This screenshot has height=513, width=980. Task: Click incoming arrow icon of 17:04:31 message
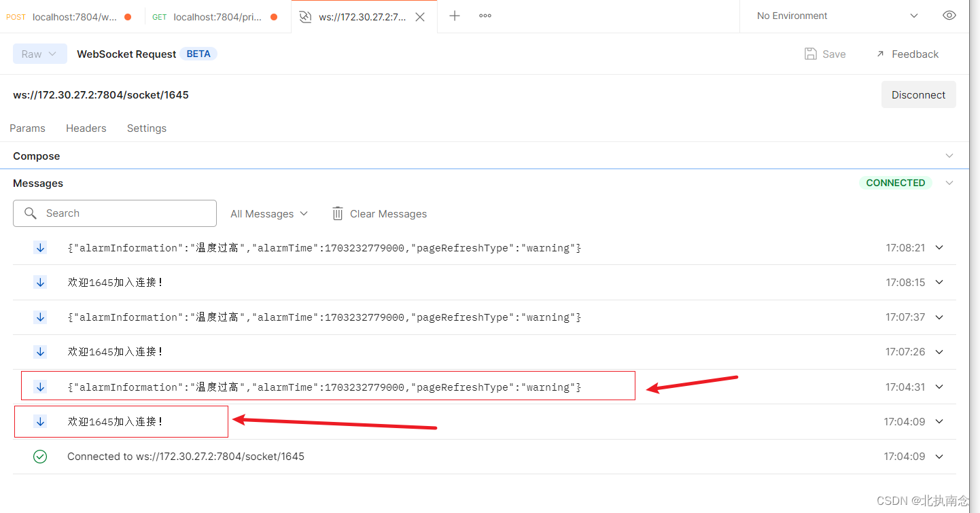click(x=40, y=387)
